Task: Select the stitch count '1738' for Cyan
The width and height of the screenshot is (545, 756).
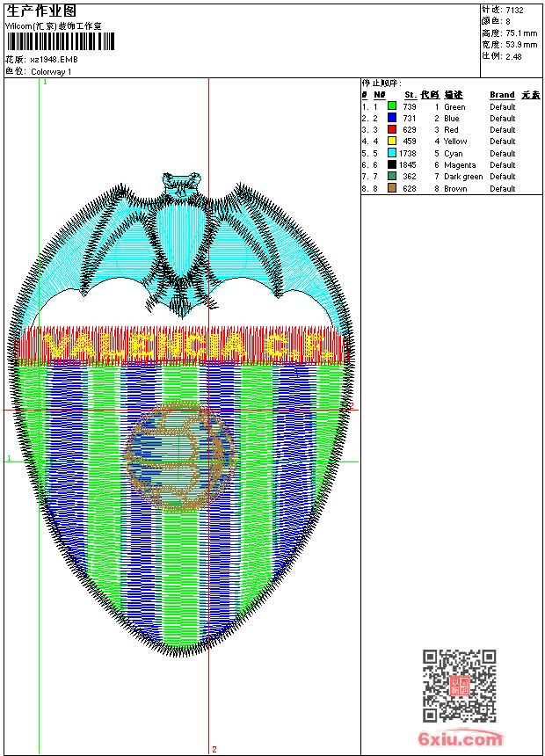Action: pyautogui.click(x=408, y=153)
